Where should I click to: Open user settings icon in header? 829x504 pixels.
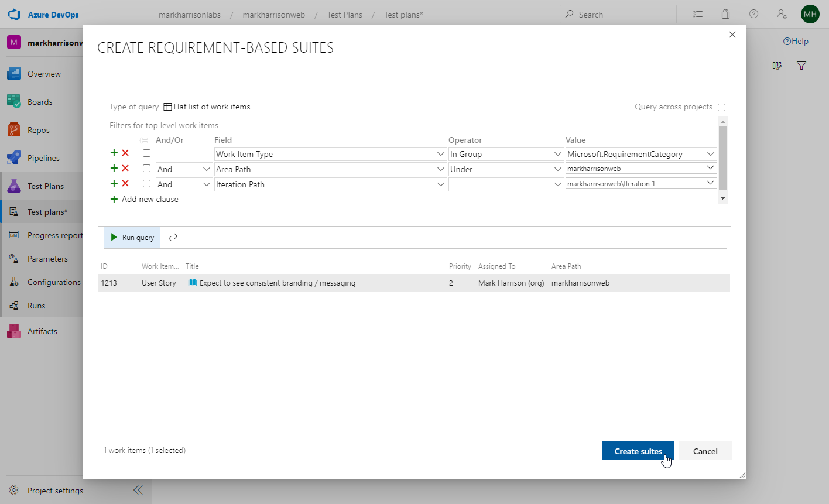[782, 15]
